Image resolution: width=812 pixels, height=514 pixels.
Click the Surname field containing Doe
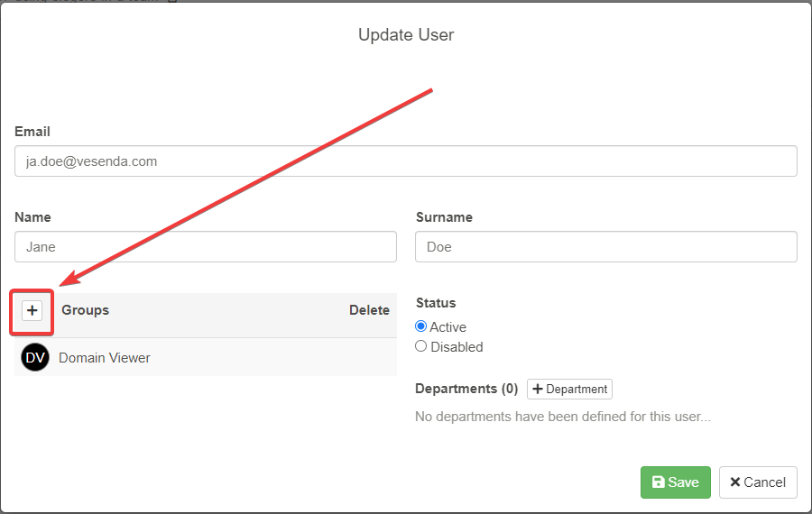(605, 247)
